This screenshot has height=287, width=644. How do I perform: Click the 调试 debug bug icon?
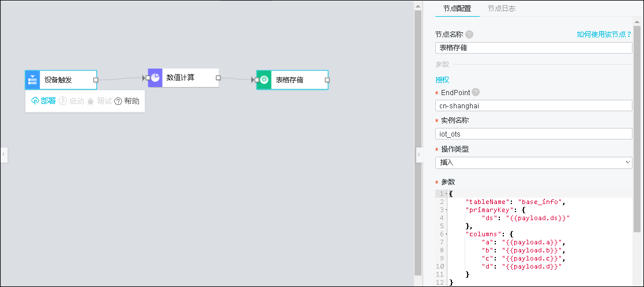(91, 101)
